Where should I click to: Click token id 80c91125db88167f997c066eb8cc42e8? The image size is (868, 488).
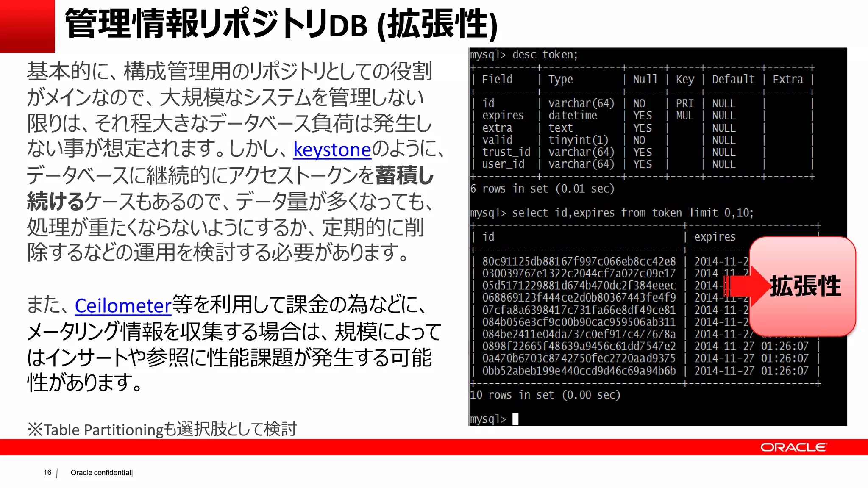pyautogui.click(x=579, y=261)
